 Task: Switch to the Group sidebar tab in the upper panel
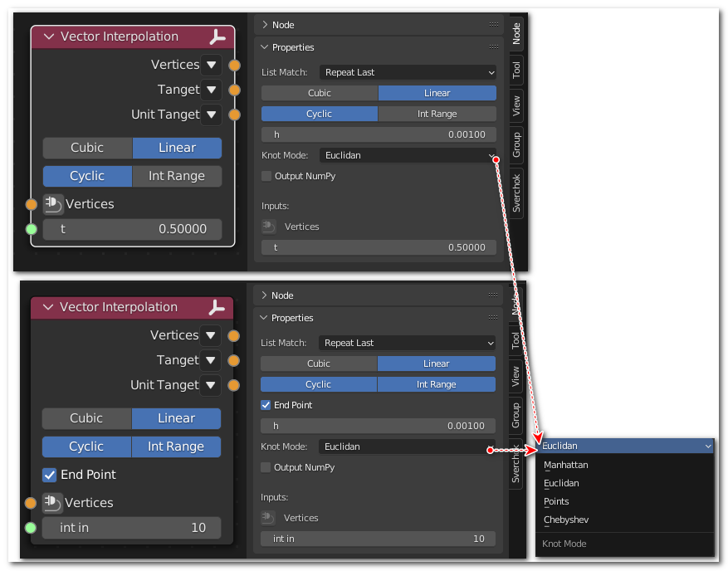click(x=516, y=145)
